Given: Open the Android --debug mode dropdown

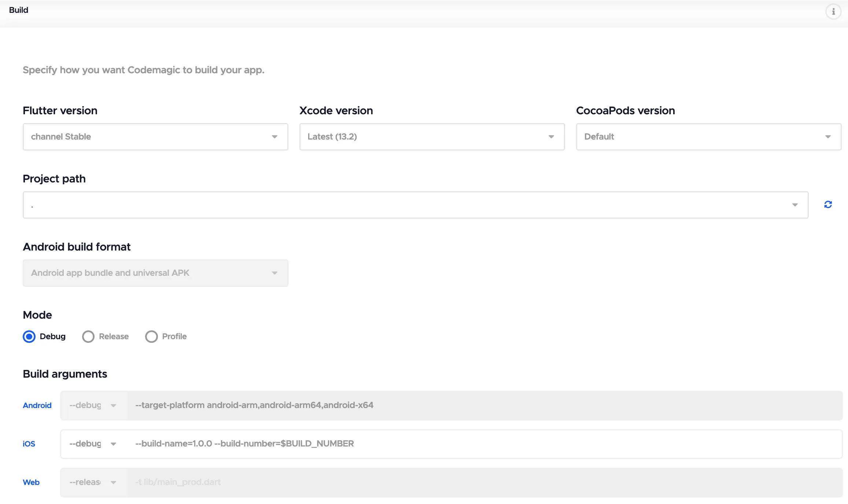Looking at the screenshot, I should 93,405.
